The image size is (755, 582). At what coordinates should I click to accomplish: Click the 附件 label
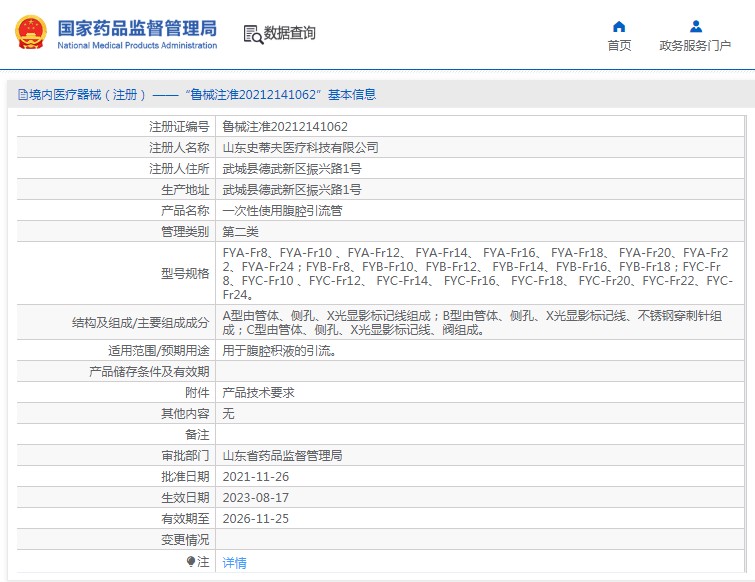point(197,392)
